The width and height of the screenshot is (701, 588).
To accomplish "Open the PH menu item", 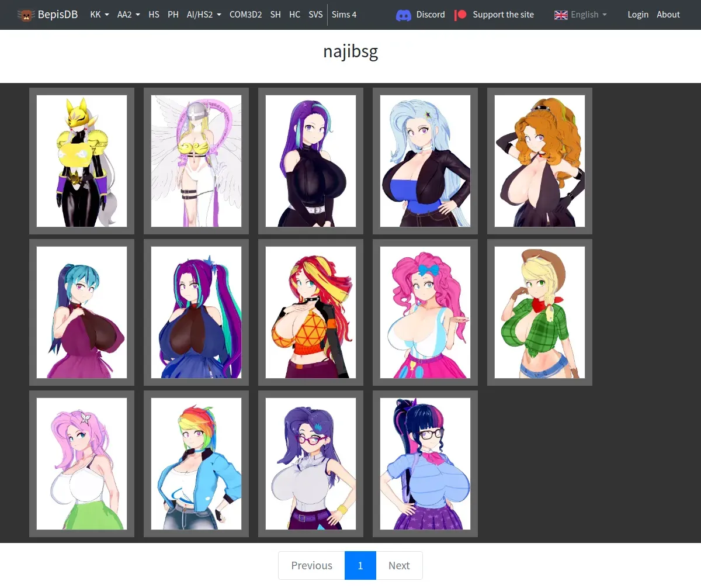I will 173,15.
